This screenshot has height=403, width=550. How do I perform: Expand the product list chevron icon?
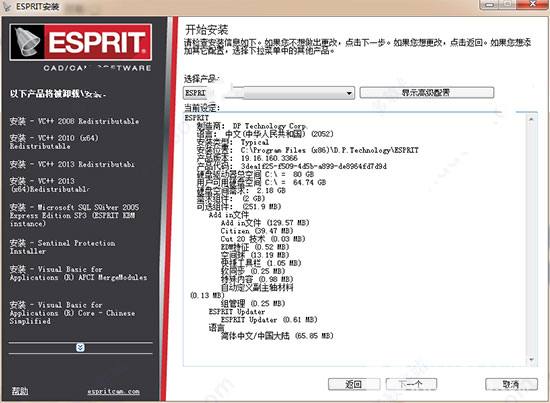coord(80,347)
